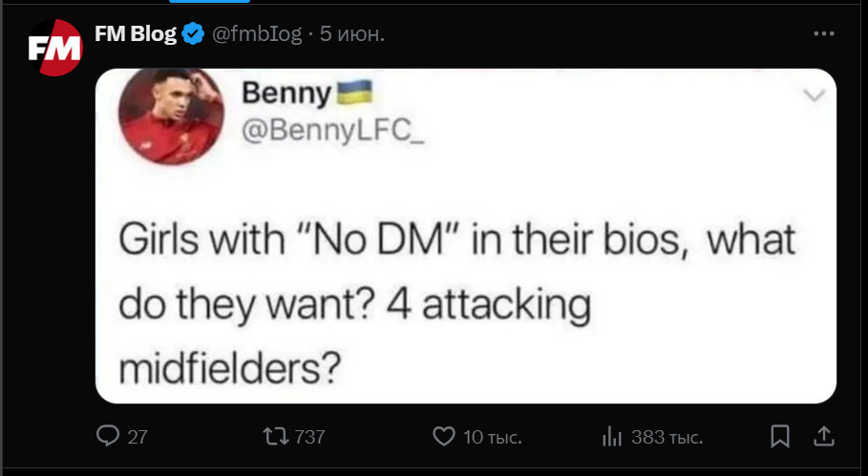Click the share upload icon

coord(823,437)
